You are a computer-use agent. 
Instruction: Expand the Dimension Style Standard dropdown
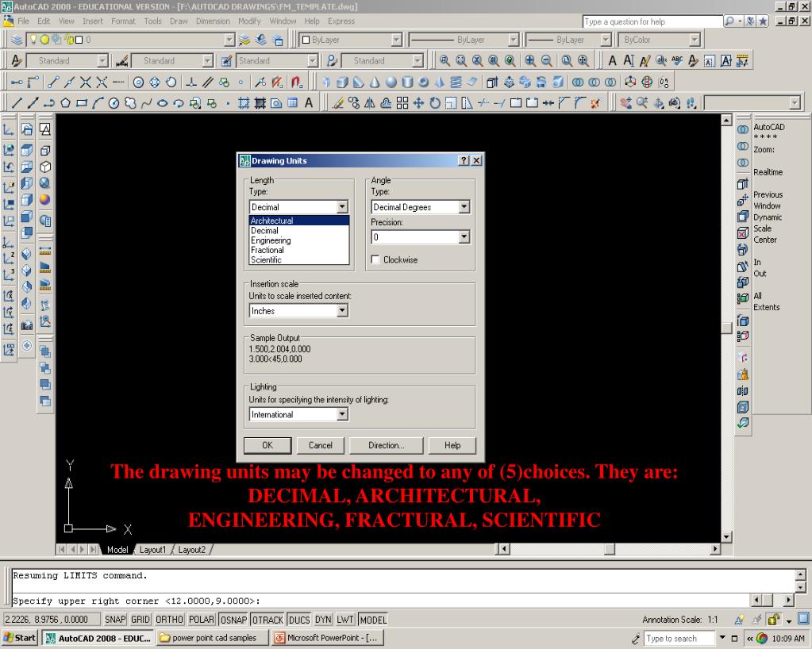pos(208,60)
